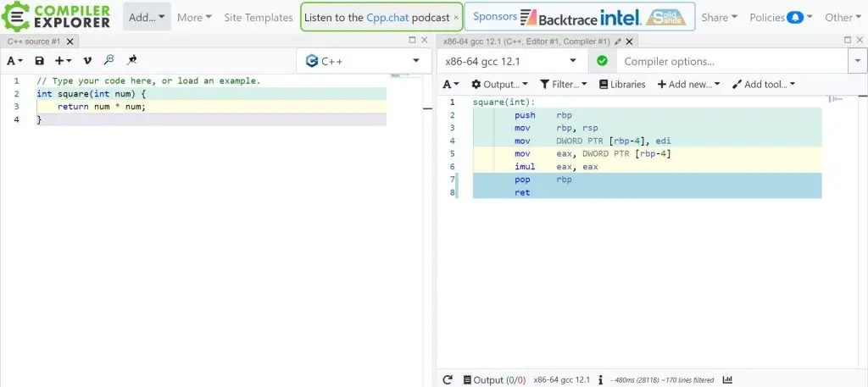Open the Output (0/0) panel button
This screenshot has height=387, width=868.
pyautogui.click(x=494, y=380)
